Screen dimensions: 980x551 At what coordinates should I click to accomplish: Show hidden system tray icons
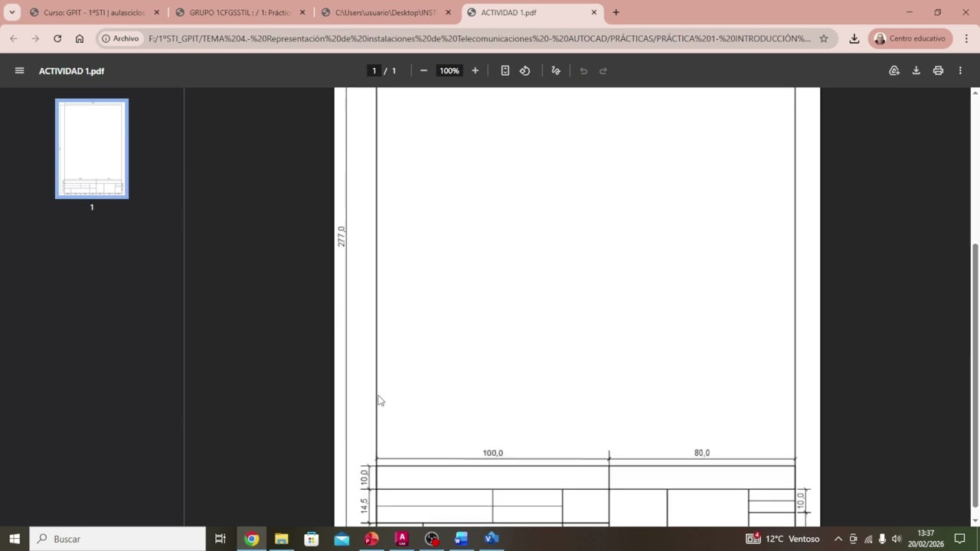[x=838, y=539]
